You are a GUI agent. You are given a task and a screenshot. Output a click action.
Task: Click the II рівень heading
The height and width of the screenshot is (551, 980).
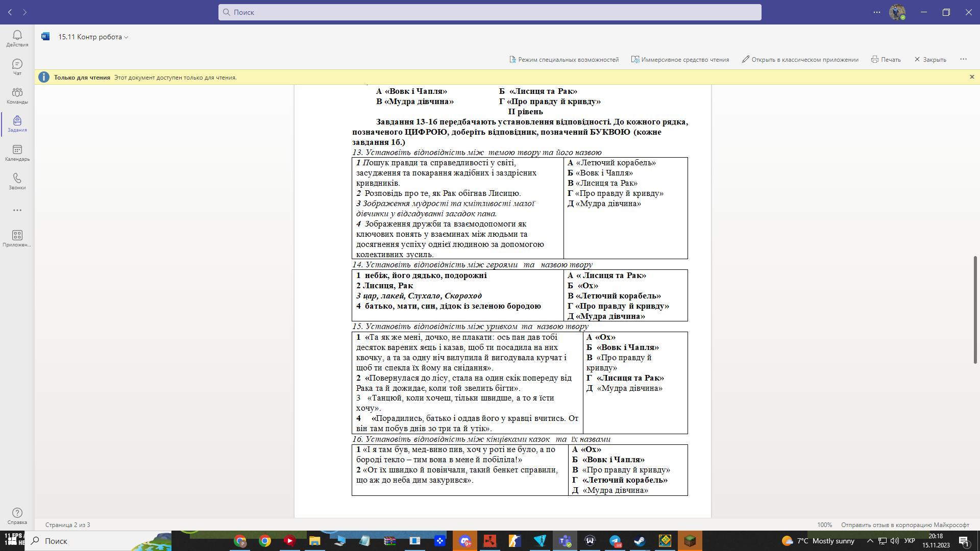(x=525, y=112)
